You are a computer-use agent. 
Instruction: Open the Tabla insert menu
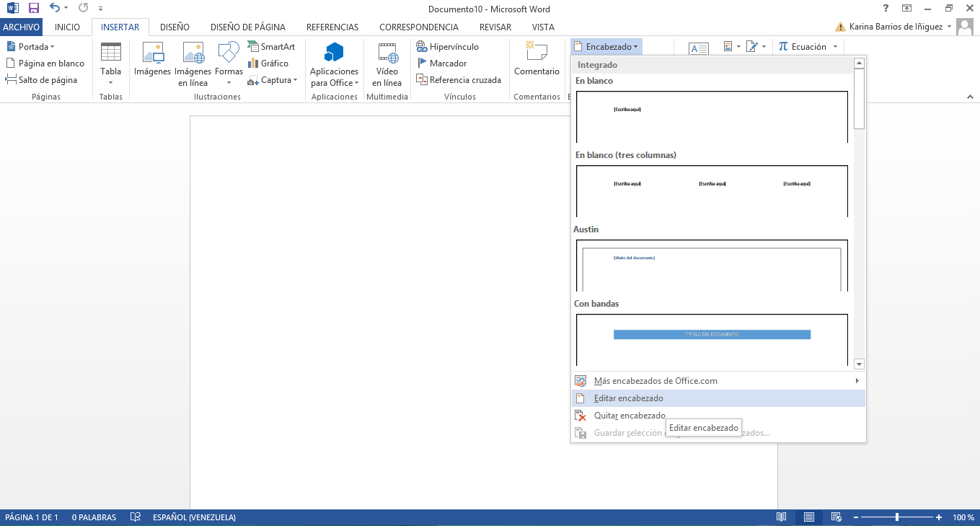[x=110, y=64]
